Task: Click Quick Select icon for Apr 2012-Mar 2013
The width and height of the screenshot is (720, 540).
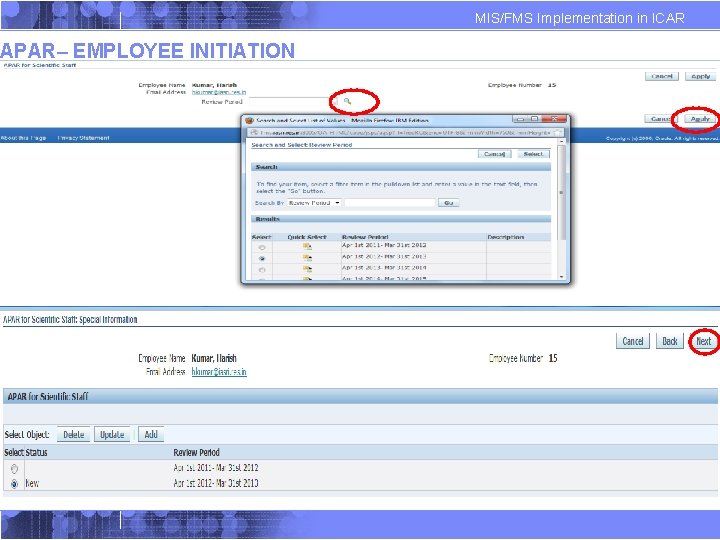Action: tap(307, 258)
